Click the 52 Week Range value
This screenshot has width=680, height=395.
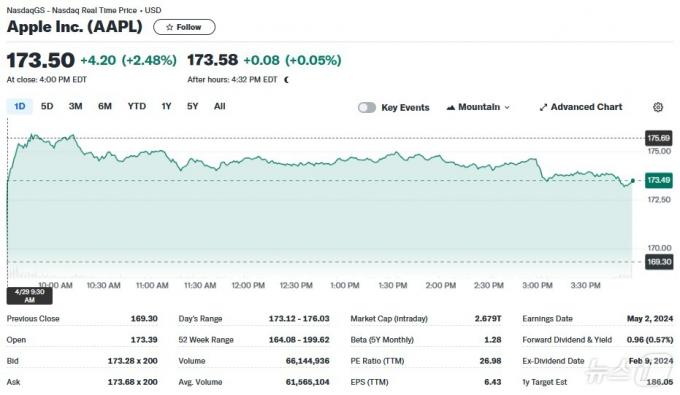tap(299, 340)
